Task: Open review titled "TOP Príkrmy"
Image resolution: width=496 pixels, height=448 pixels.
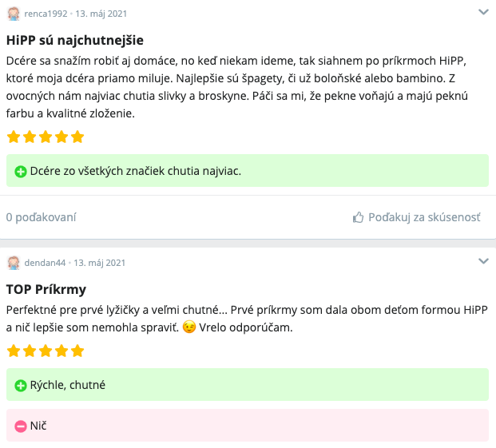Action: [x=46, y=289]
